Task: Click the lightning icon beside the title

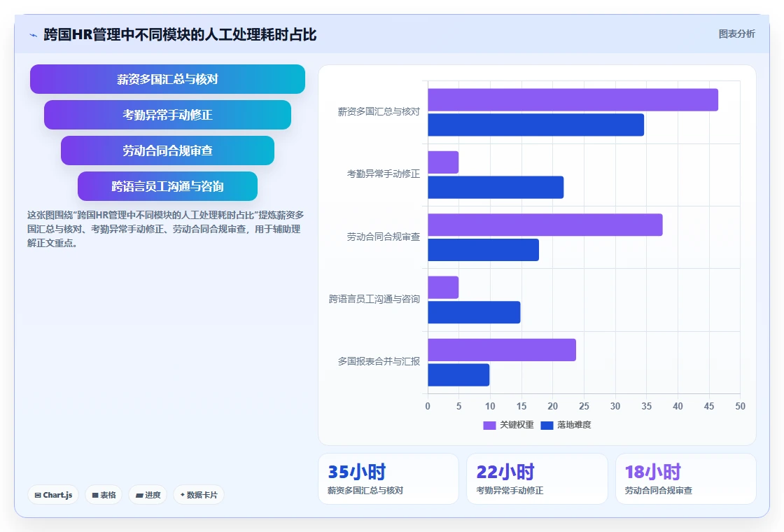Action: (34, 35)
